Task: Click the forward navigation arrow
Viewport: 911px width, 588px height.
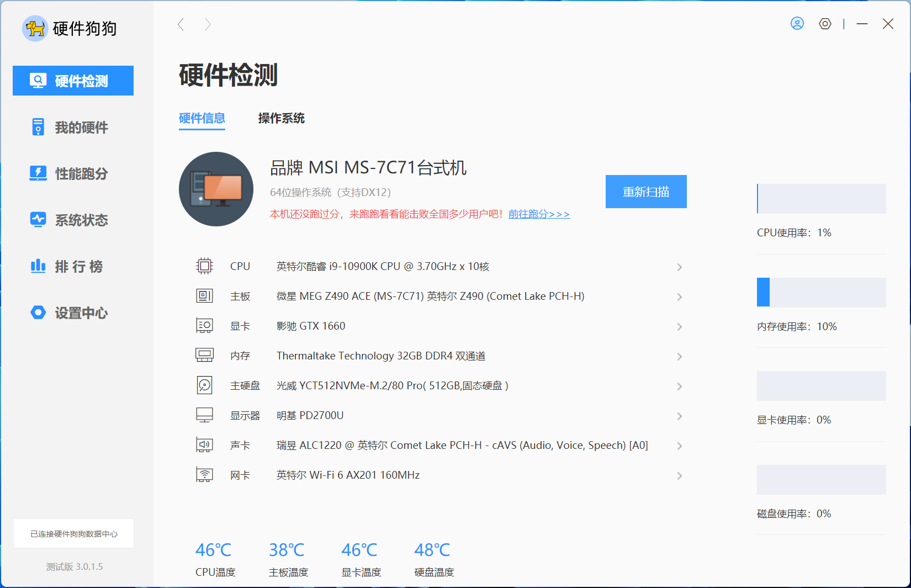Action: pos(208,24)
